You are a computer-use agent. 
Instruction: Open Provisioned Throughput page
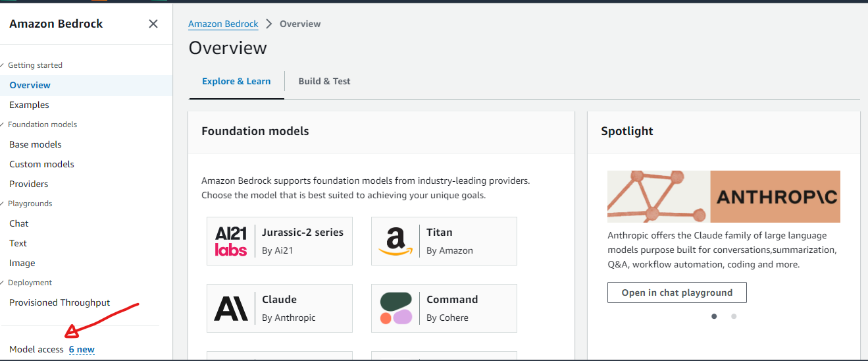[59, 302]
